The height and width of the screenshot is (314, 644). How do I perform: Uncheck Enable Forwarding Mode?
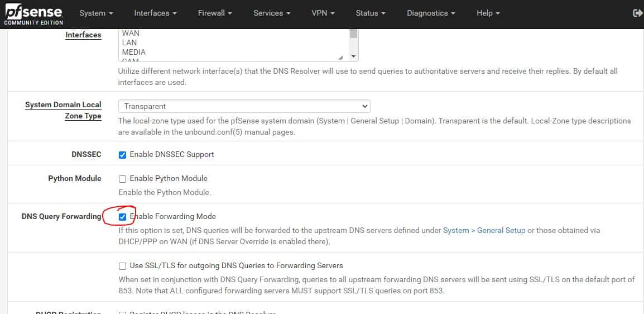(123, 217)
